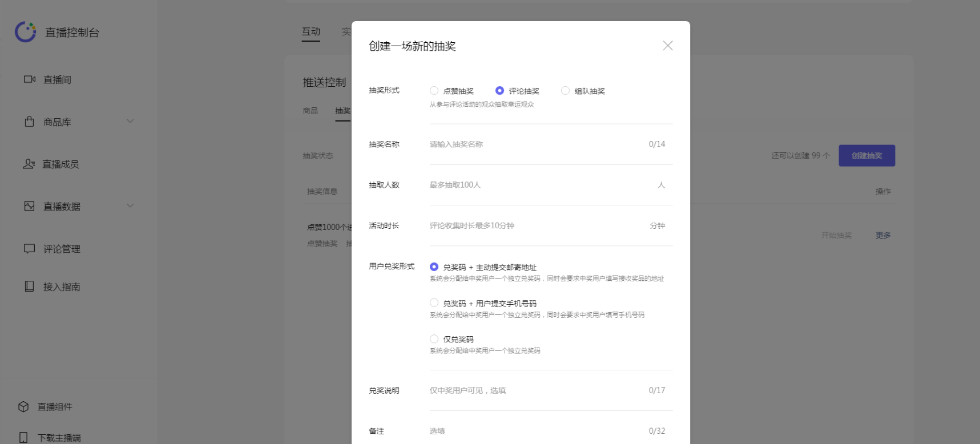The height and width of the screenshot is (444, 980).
Task: Select the 组队抽奖 radio option
Action: pos(565,91)
